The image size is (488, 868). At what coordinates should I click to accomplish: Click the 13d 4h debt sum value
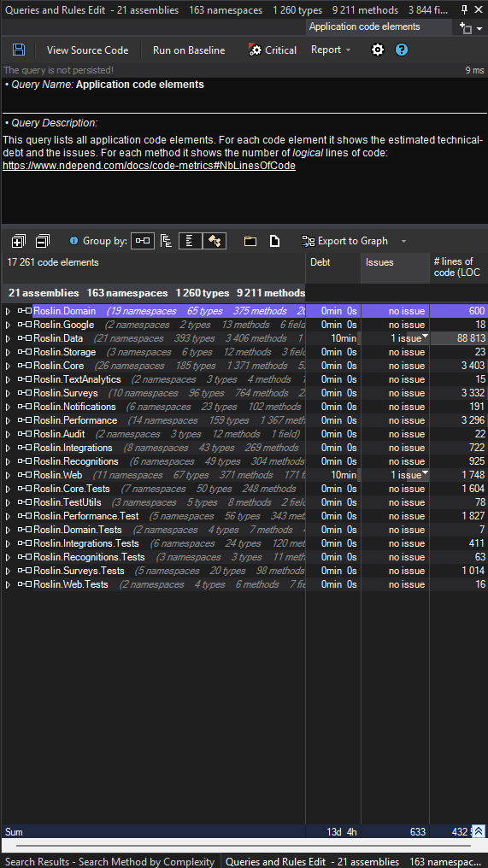coord(342,831)
